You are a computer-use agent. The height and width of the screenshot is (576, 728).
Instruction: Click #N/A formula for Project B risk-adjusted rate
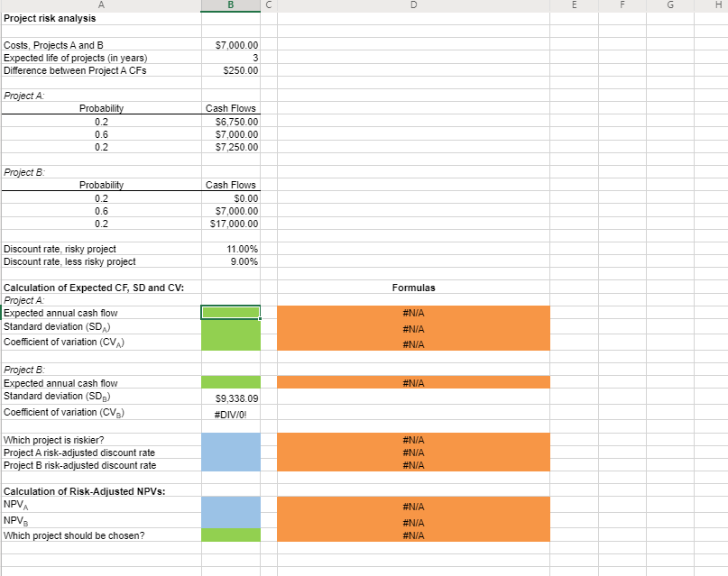[x=414, y=465]
